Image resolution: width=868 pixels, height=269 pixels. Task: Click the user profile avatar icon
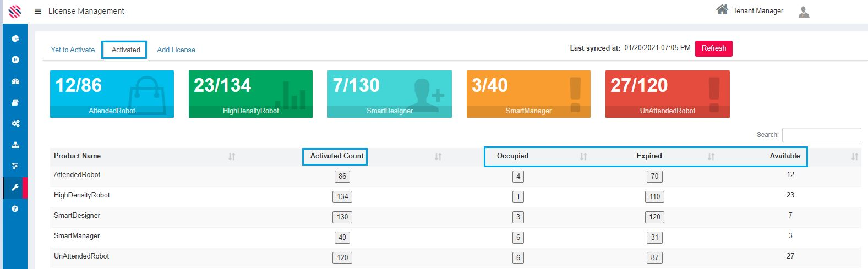point(804,12)
